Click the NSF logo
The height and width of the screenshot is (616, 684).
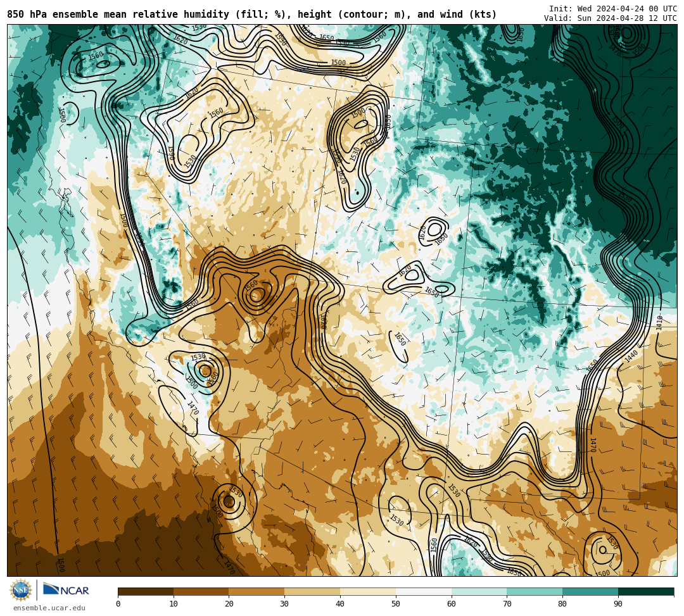click(20, 591)
